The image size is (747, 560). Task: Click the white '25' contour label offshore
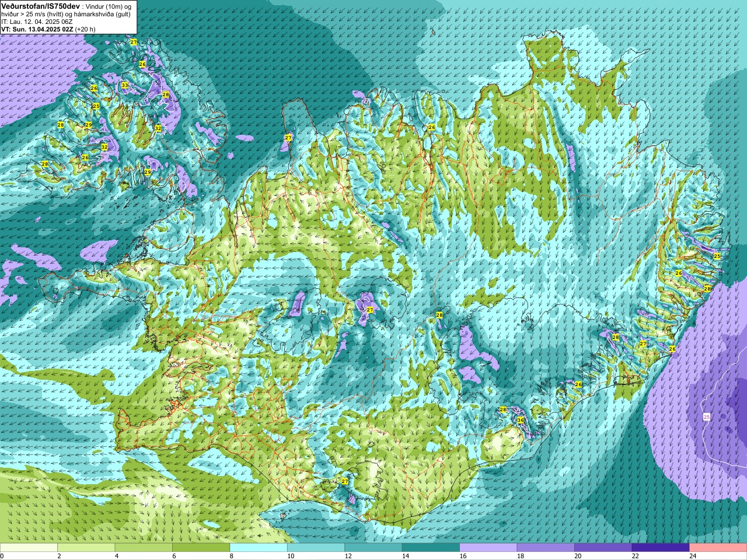click(707, 417)
